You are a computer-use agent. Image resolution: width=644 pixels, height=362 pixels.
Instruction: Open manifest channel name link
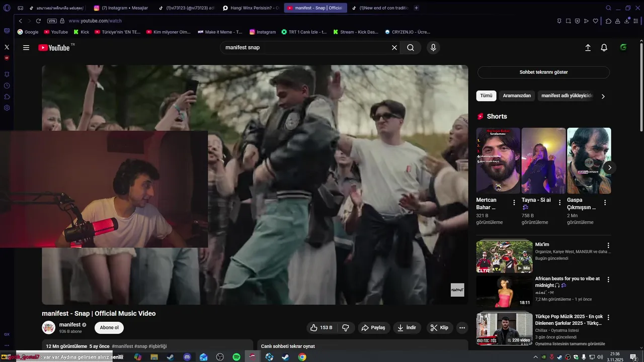[70, 325]
